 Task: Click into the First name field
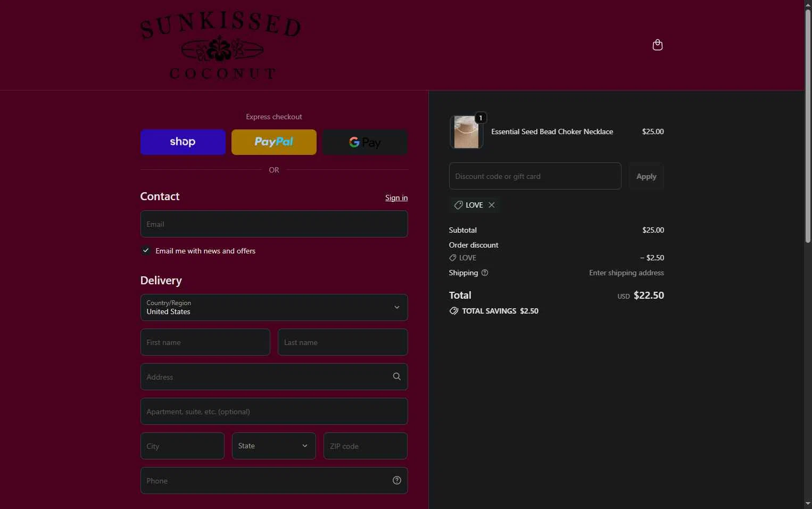(x=205, y=342)
